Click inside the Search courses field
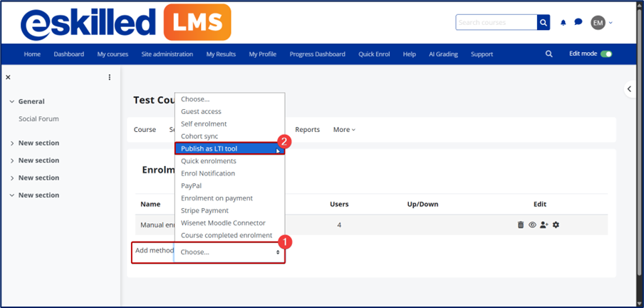The image size is (644, 308). 496,23
